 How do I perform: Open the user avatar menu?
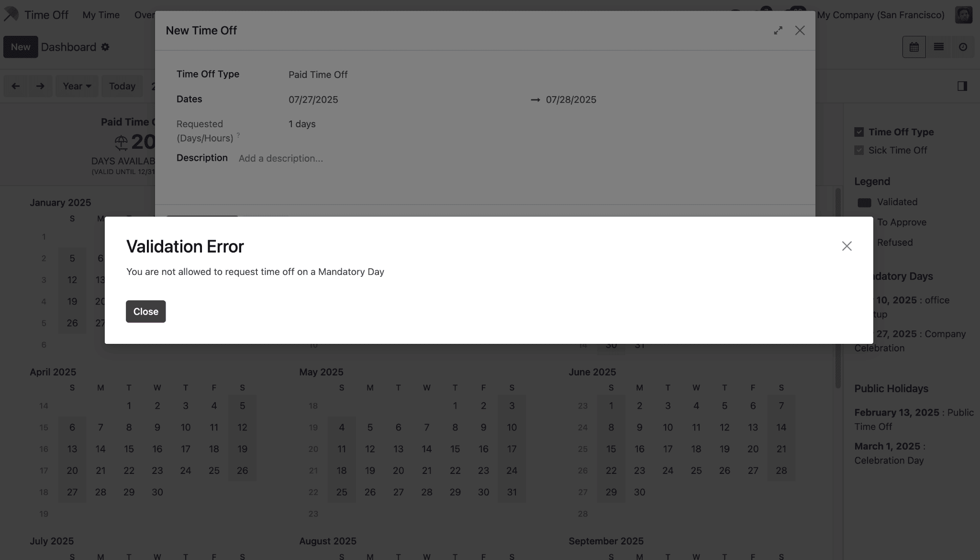(964, 15)
